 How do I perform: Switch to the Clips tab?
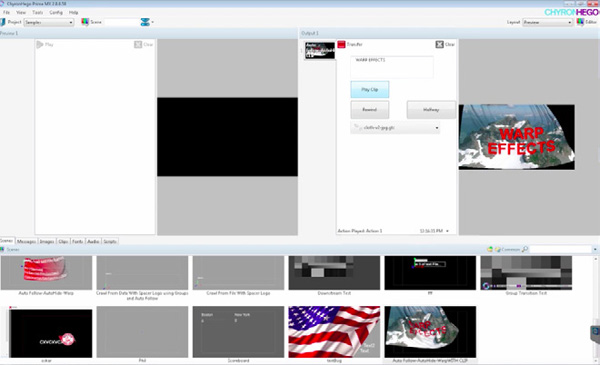[64, 241]
